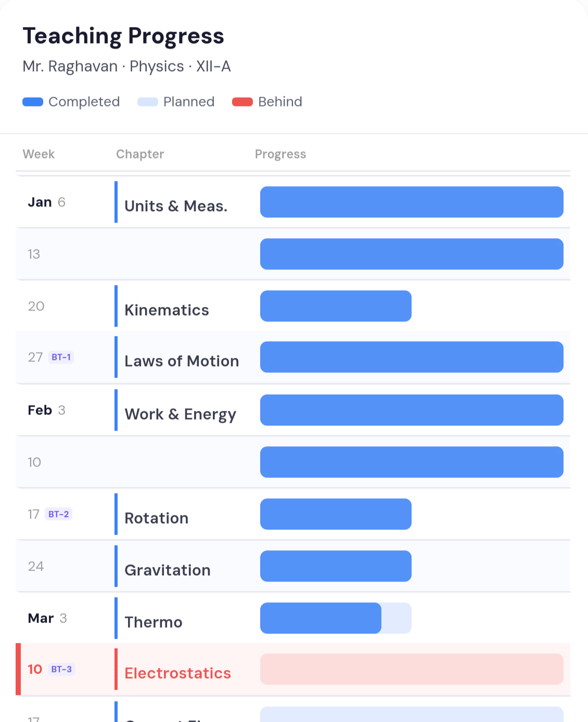Toggle the Planned filter in the legend

tap(176, 102)
